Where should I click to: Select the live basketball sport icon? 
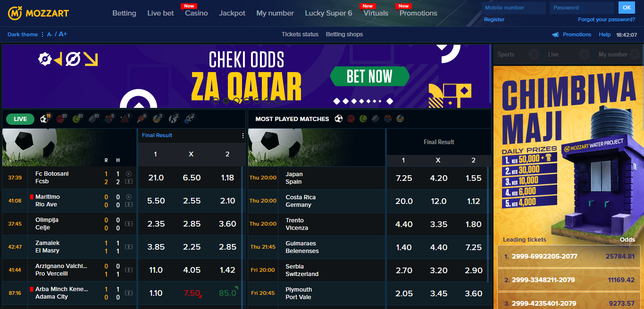[61, 119]
